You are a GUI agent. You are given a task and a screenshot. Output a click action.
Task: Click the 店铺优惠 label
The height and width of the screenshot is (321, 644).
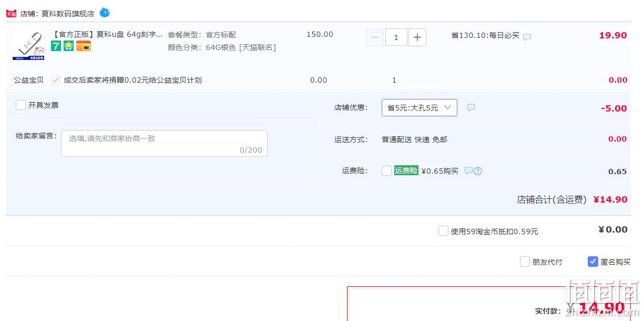pos(351,107)
